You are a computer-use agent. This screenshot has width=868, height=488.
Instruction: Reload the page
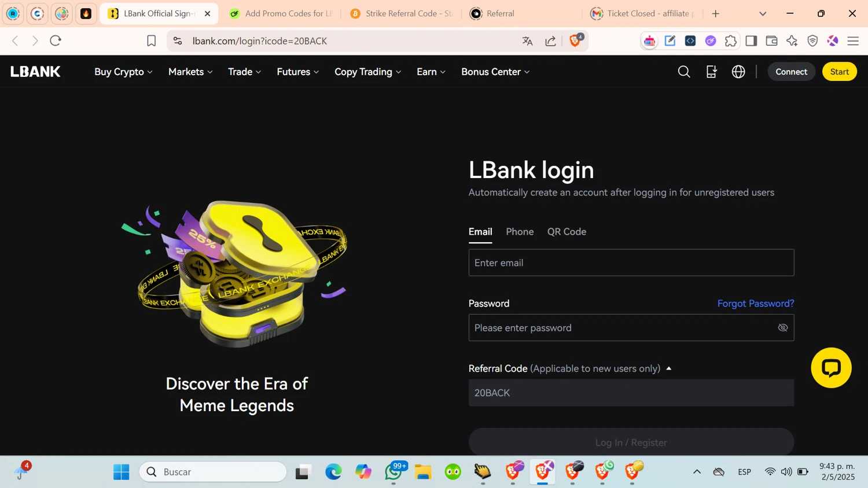pyautogui.click(x=56, y=40)
